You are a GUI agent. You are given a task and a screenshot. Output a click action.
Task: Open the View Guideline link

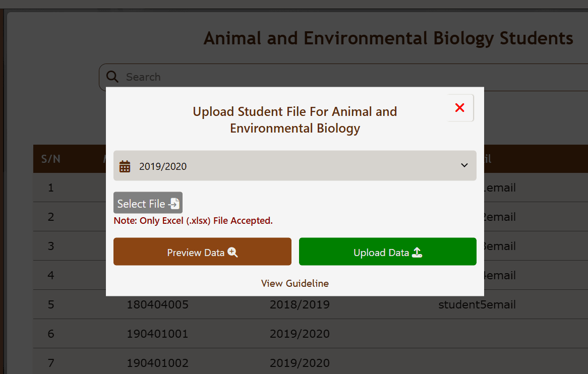pos(295,283)
